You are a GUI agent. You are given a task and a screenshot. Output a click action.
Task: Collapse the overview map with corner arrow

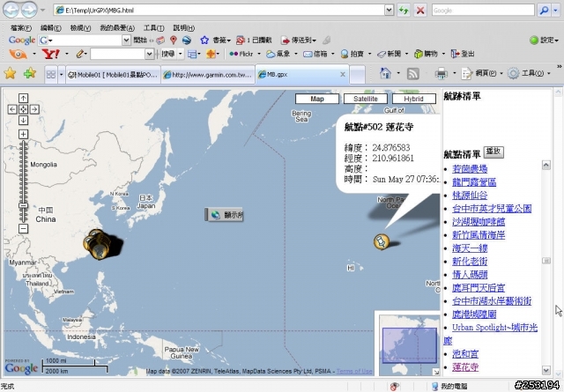(436, 373)
